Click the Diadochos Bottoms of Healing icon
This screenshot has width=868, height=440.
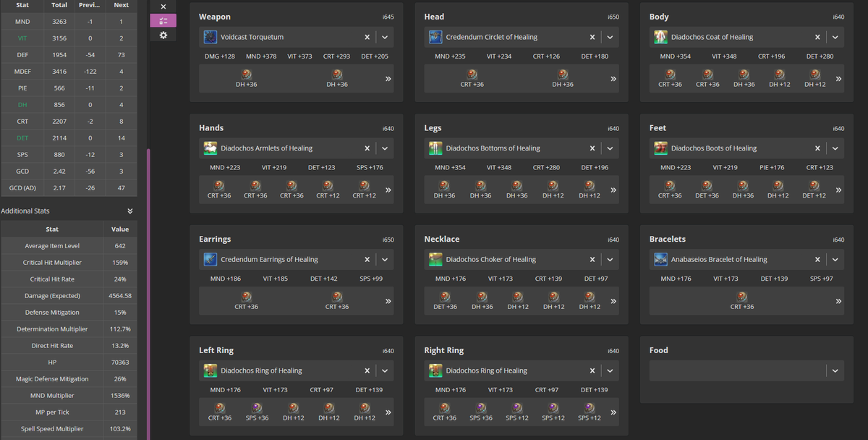[435, 148]
